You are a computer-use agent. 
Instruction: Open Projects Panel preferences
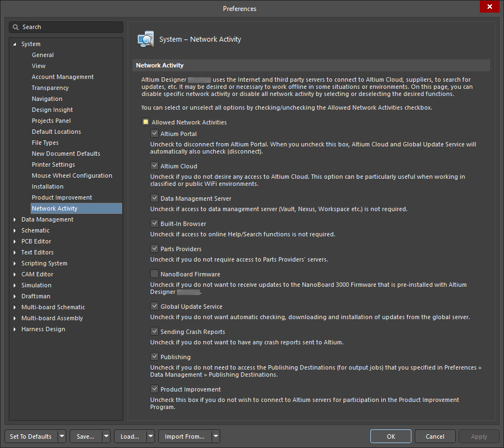51,121
